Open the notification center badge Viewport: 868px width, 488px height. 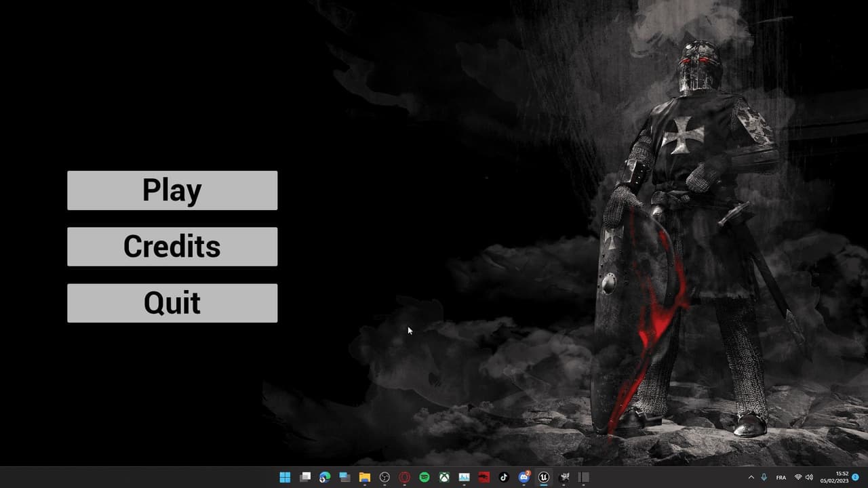855,477
